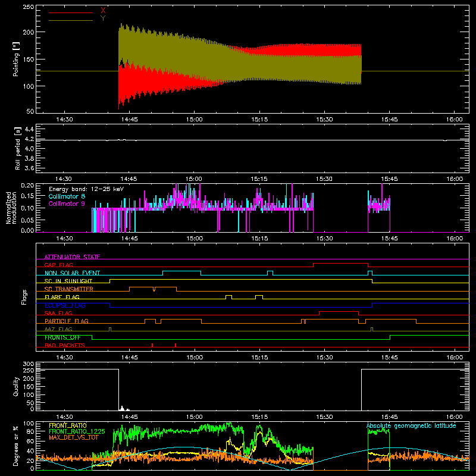Viewport: 476px width, 476px height.
Task: Click the '14:45' time label under the Flags plot
Action: (x=129, y=358)
